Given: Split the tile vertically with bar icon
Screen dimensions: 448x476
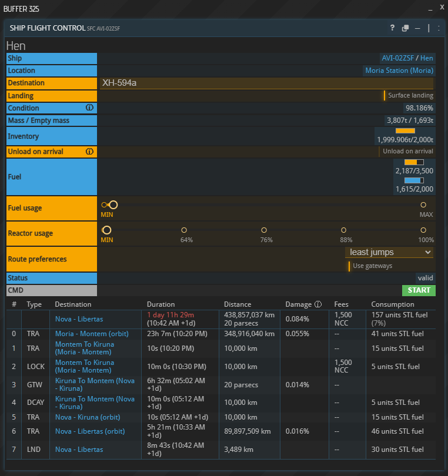Looking at the screenshot, I should (429, 28).
